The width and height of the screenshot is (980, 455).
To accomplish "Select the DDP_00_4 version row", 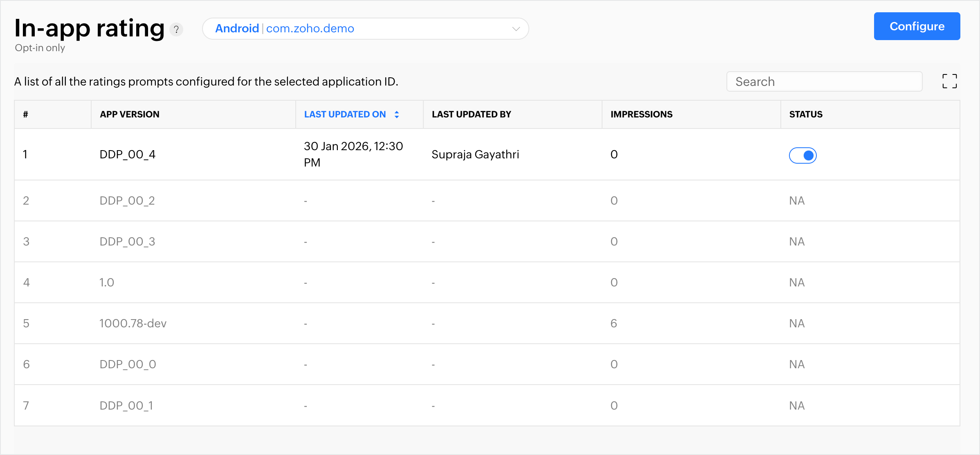I will (x=128, y=155).
